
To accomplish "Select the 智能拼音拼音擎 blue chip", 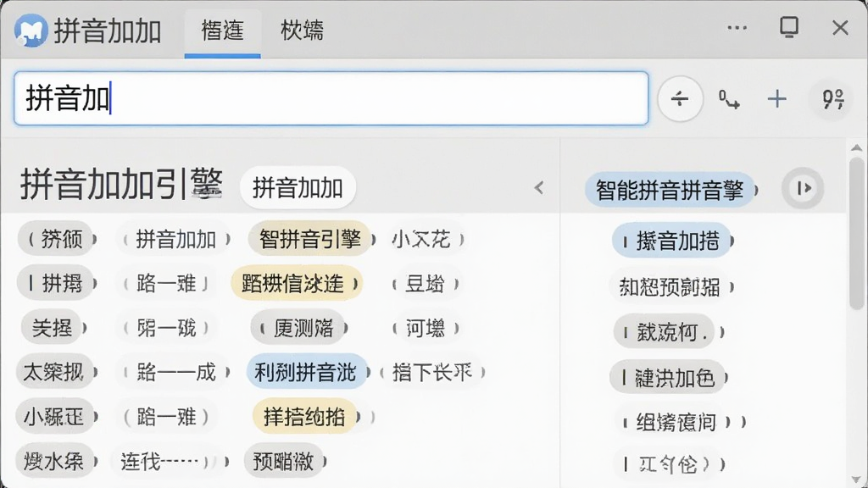I will pyautogui.click(x=670, y=190).
